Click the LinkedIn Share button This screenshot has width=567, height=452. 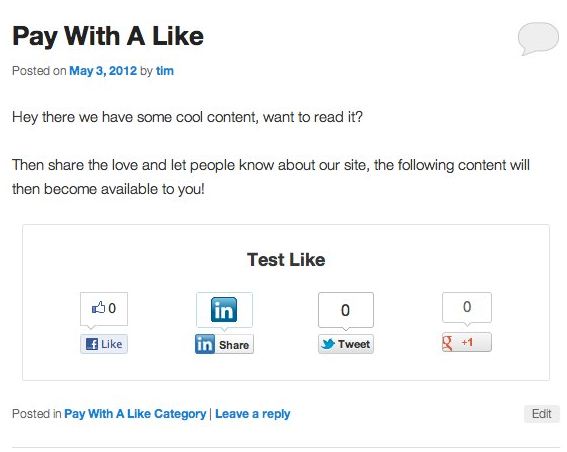coord(224,344)
